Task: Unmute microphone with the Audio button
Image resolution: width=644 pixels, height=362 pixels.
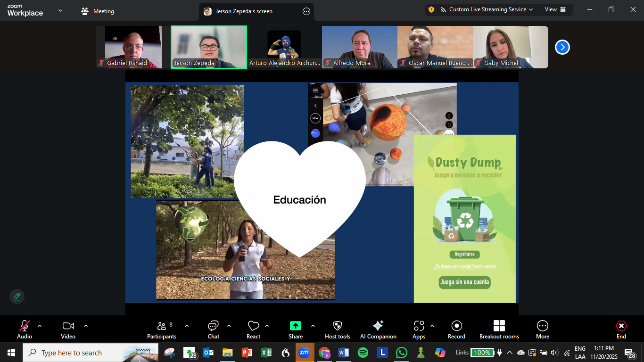Action: point(25,326)
